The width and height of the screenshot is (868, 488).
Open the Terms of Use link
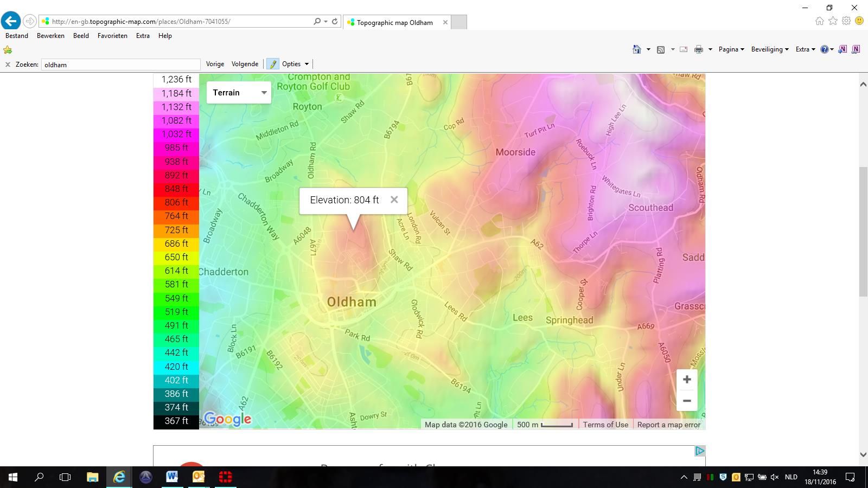coord(605,425)
